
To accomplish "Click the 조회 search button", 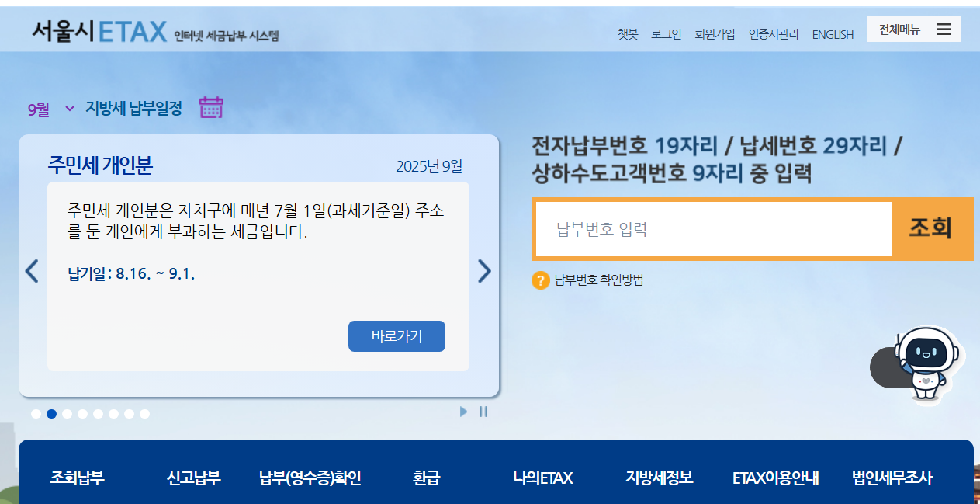I will click(x=930, y=228).
